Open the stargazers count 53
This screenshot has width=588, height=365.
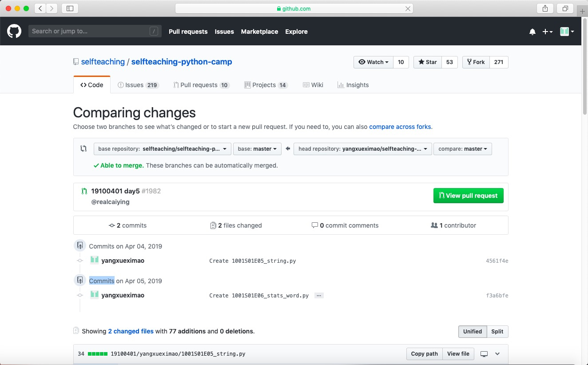pyautogui.click(x=449, y=62)
